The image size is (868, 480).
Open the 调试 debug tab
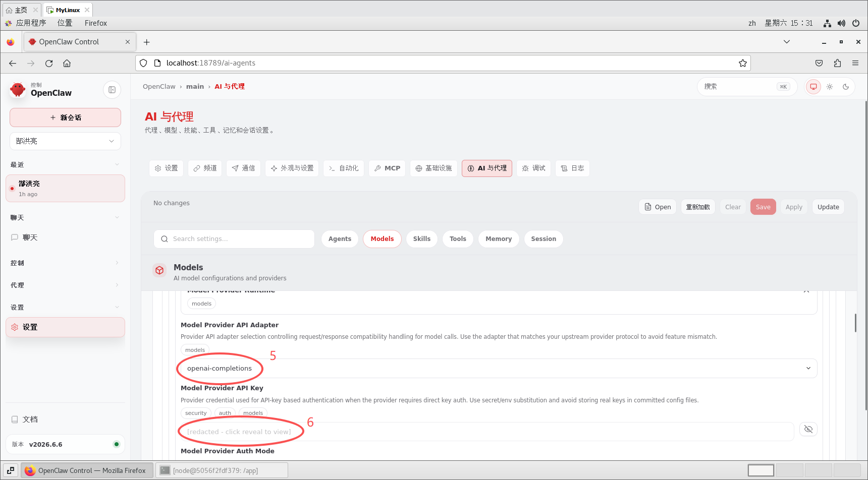click(x=533, y=168)
